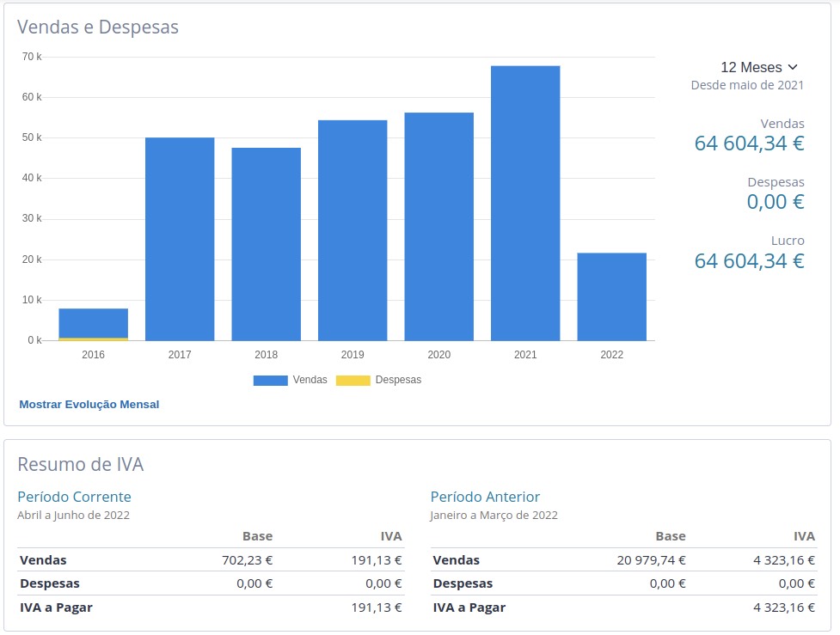Click the amount shown under Vendas summary
The image size is (840, 635).
[x=749, y=143]
